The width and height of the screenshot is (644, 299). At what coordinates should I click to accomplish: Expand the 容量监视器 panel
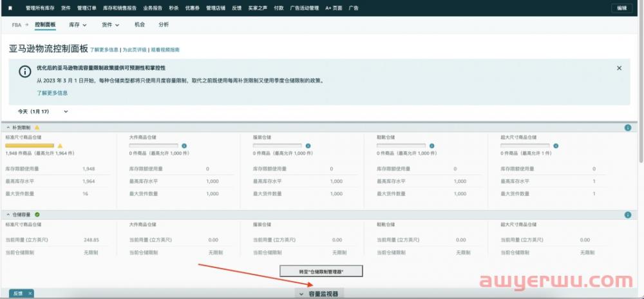[x=319, y=294]
